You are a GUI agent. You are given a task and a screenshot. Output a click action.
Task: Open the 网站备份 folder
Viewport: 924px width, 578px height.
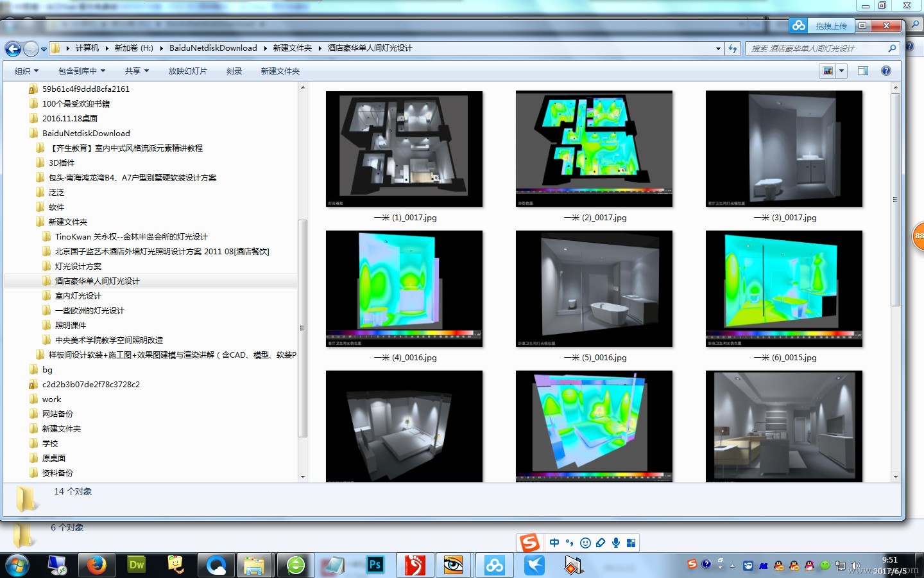57,414
